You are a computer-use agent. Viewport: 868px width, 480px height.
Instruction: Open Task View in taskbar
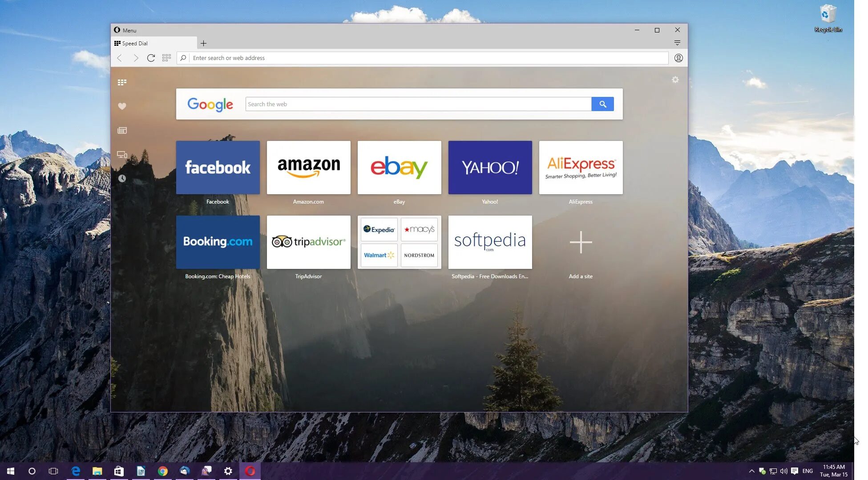(53, 471)
